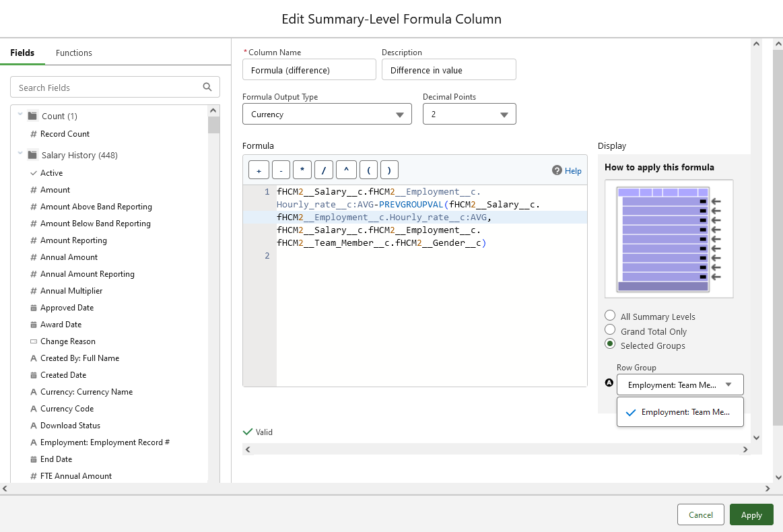Insert the multiply operator button
Screen dimensions: 783x532
(302, 170)
